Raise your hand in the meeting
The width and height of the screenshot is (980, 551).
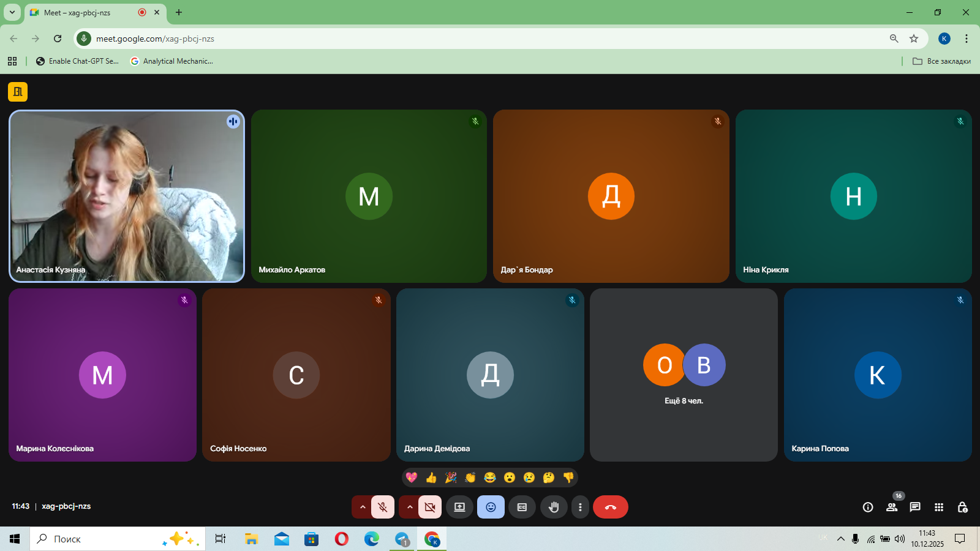(x=554, y=507)
